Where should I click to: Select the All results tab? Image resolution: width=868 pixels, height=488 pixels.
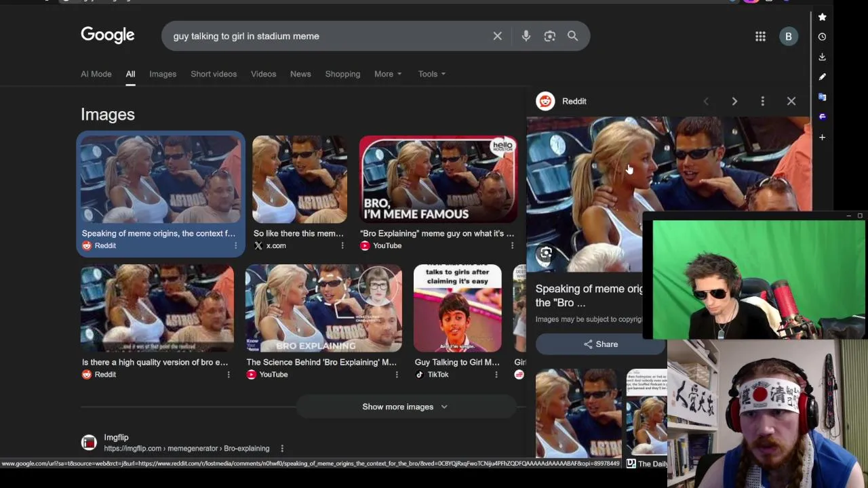coord(130,74)
